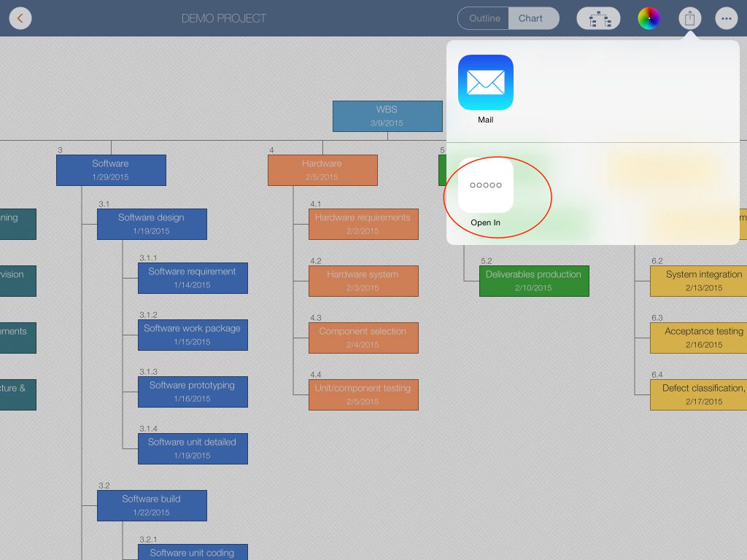Image resolution: width=747 pixels, height=560 pixels.
Task: Tap the back arrow button
Action: coord(20,18)
